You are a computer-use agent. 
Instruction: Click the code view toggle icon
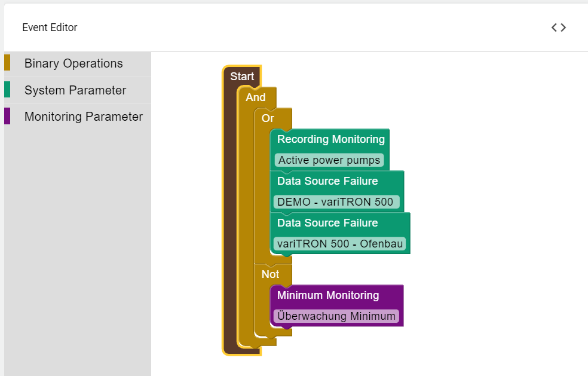coord(559,27)
